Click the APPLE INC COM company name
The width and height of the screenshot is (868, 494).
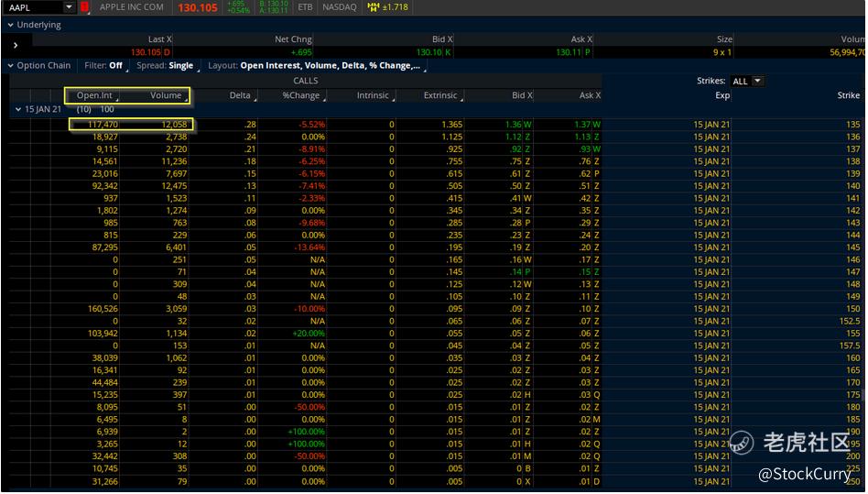(x=131, y=7)
